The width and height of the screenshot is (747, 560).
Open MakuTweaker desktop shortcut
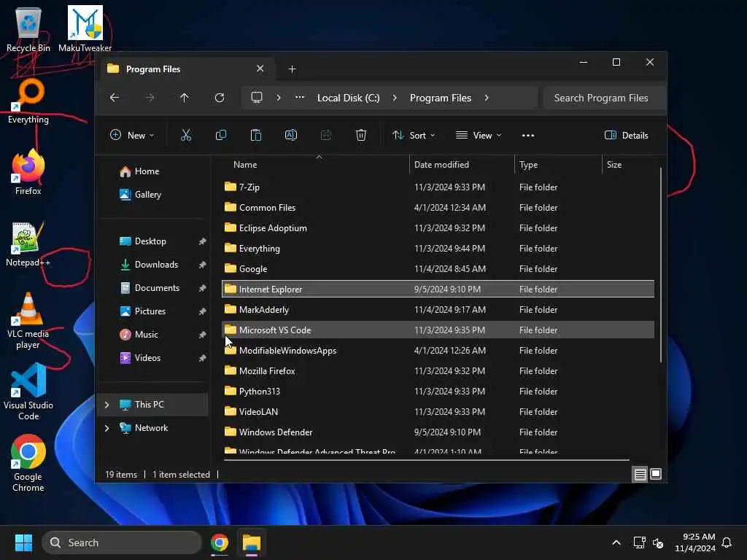tap(85, 29)
